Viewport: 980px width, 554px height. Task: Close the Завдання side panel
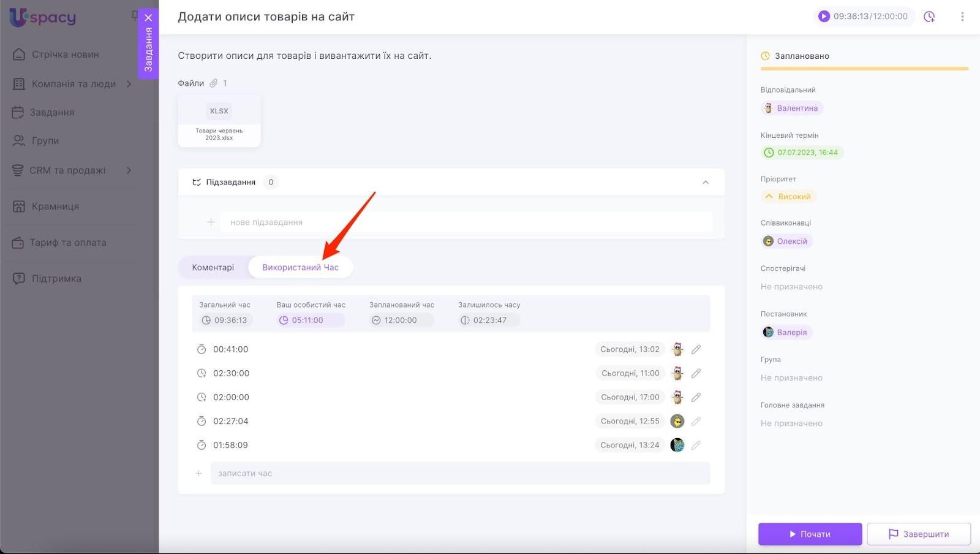coord(148,18)
